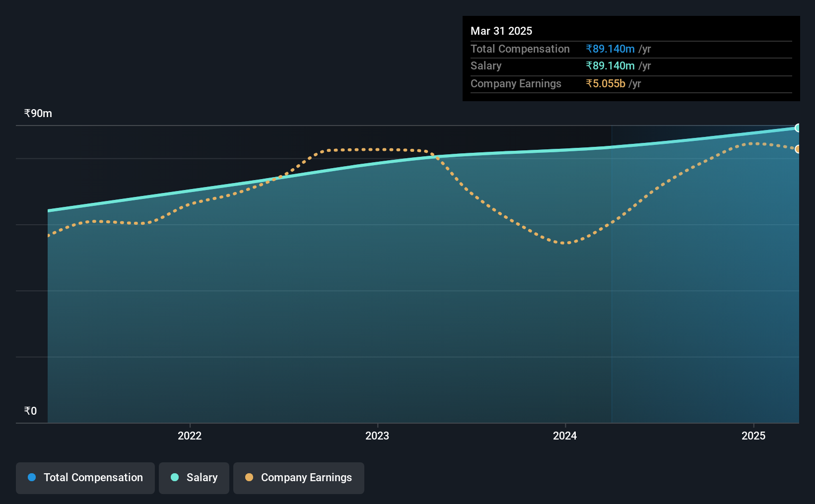815x504 pixels.
Task: Click the Salary label in tooltip
Action: [486, 65]
